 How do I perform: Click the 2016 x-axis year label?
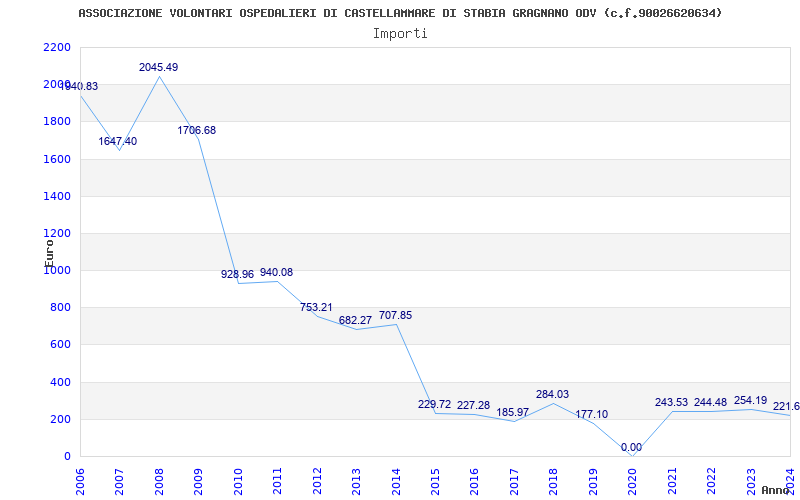click(474, 481)
